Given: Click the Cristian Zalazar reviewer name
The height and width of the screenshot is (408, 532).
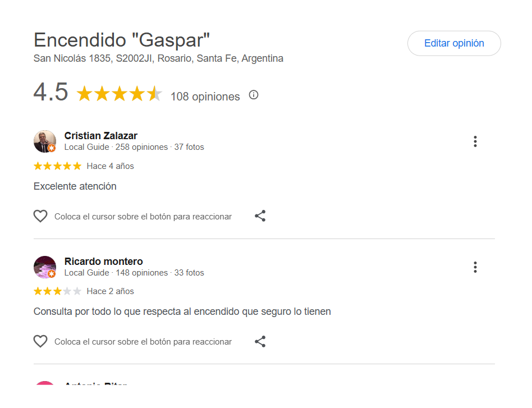Looking at the screenshot, I should (x=101, y=136).
